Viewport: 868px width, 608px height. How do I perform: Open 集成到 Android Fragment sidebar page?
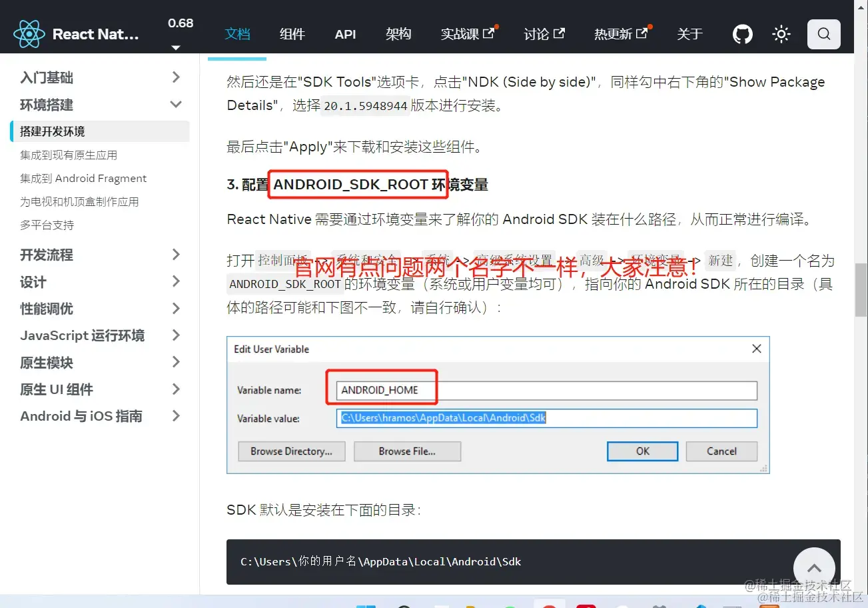click(83, 178)
